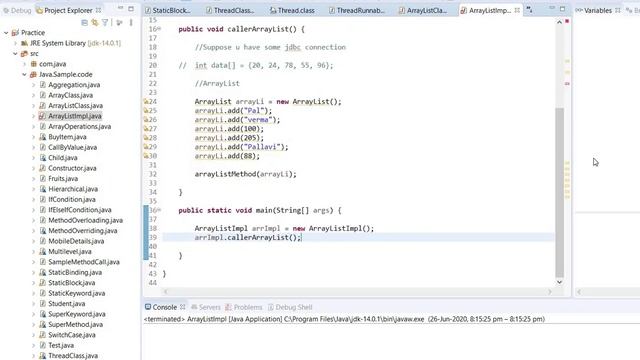640x360 pixels.
Task: Collapse the Practice project node
Action: tap(6, 33)
